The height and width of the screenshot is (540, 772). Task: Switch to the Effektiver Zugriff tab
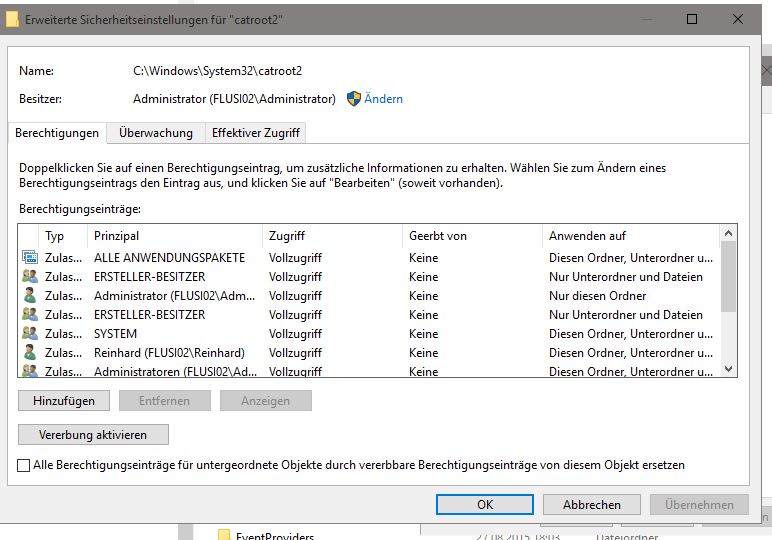(x=256, y=133)
